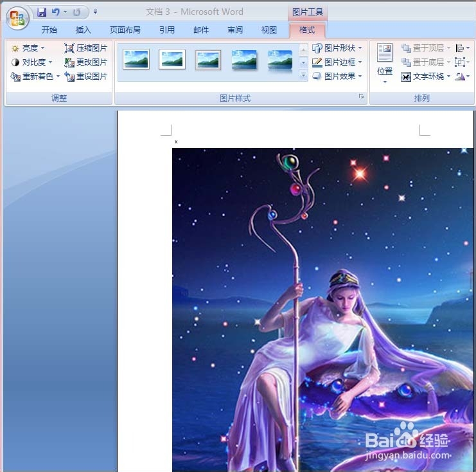The width and height of the screenshot is (476, 472).
Task: Click the 亮度 sun icon
Action: click(15, 48)
